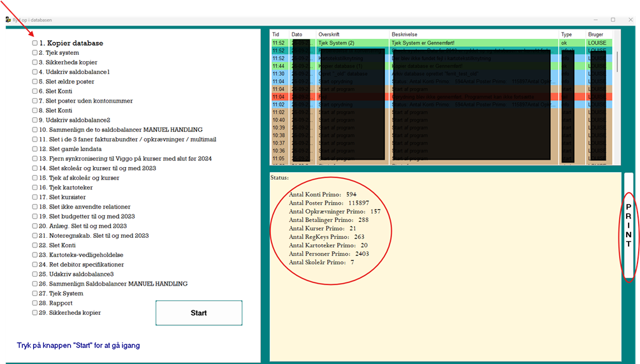
Task: Click the Beskrivelse column header
Action: click(x=474, y=34)
